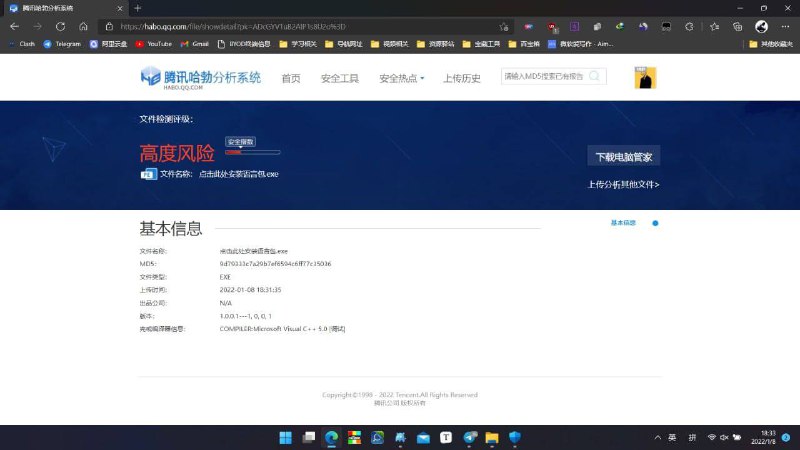
Task: Click the magnifier search icon in MD5 box
Action: pyautogui.click(x=594, y=76)
